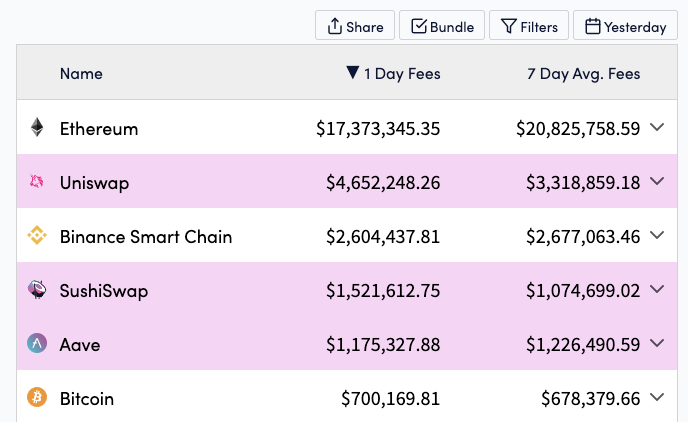Click the $1,521,612.75 fee value
This screenshot has width=688, height=422.
[x=383, y=290]
